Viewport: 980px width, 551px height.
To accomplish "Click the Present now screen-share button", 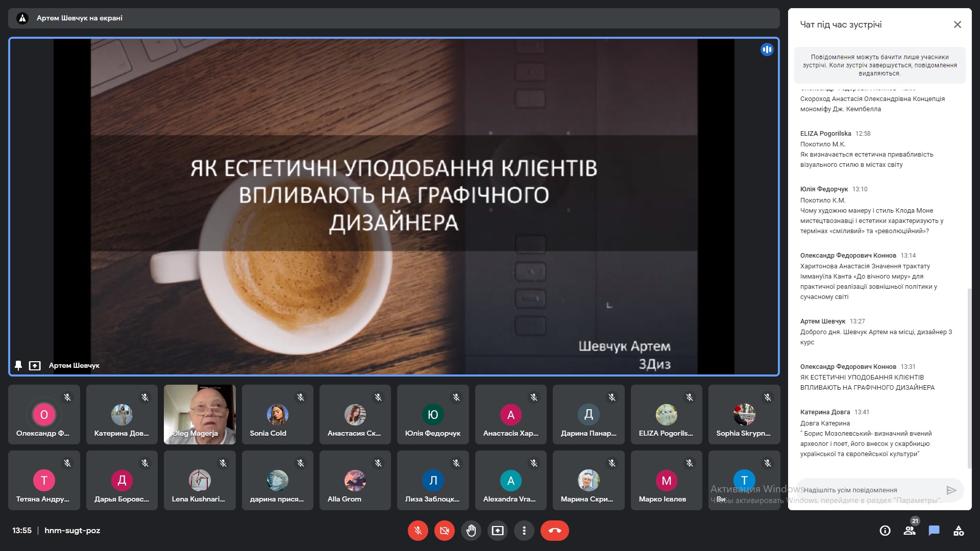I will pos(498,531).
